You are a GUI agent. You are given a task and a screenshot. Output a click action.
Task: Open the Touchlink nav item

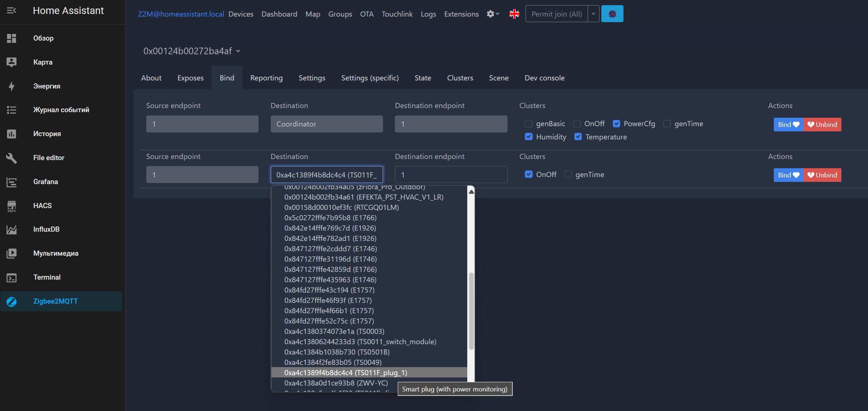397,14
